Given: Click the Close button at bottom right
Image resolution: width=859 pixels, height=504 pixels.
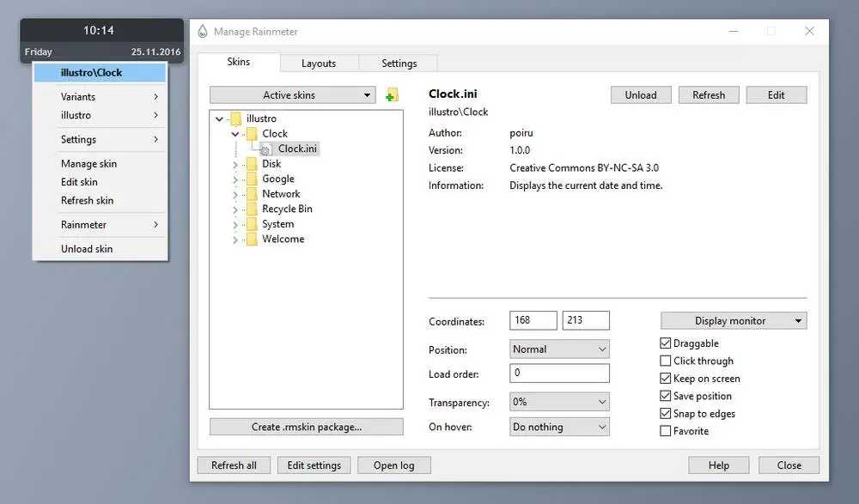Looking at the screenshot, I should click(x=789, y=465).
